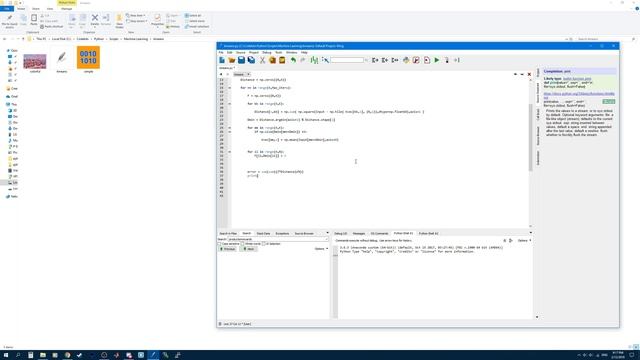Open the builtin function print link
The height and width of the screenshot is (360, 640).
coord(577,78)
